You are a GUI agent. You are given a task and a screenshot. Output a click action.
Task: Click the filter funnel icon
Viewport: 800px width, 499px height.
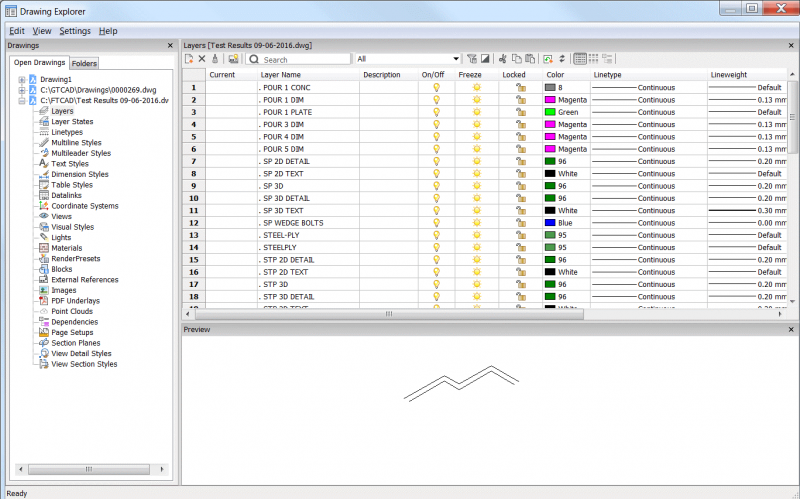pyautogui.click(x=472, y=59)
